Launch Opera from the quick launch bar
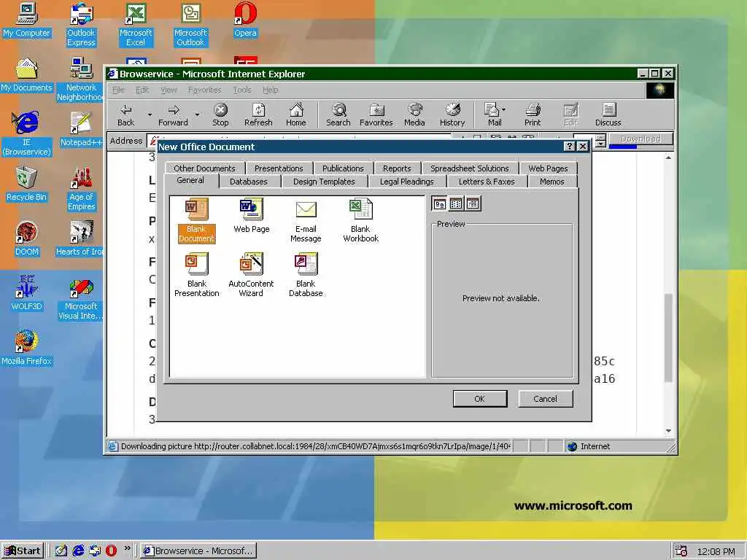747x560 pixels. (111, 551)
